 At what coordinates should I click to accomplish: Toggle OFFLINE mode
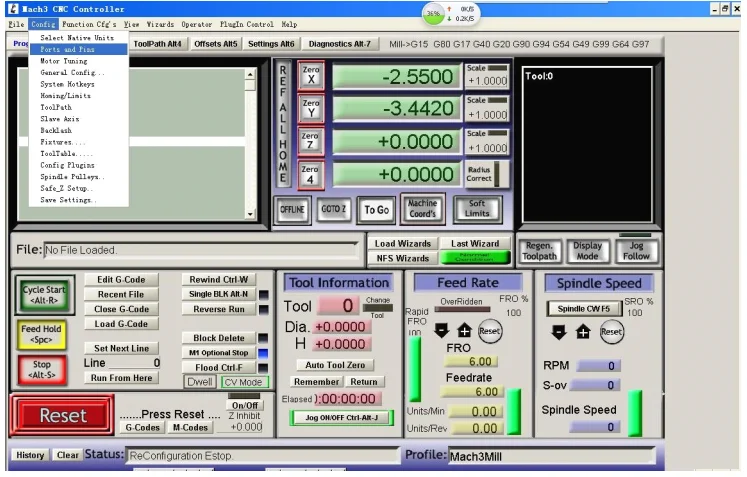(292, 210)
